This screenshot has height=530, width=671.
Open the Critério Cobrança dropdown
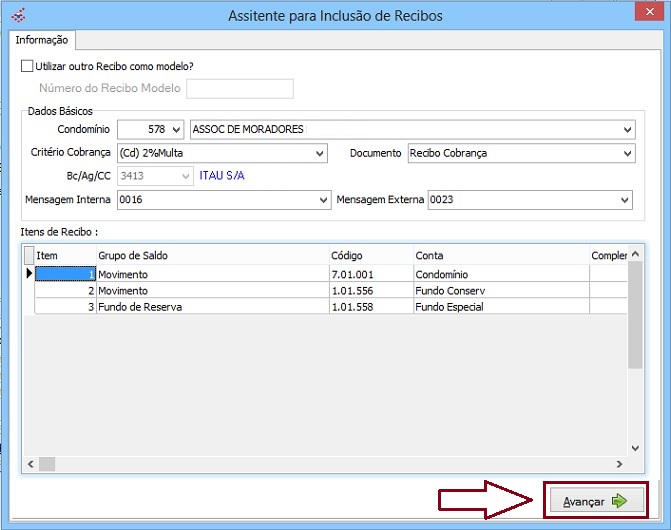(320, 153)
